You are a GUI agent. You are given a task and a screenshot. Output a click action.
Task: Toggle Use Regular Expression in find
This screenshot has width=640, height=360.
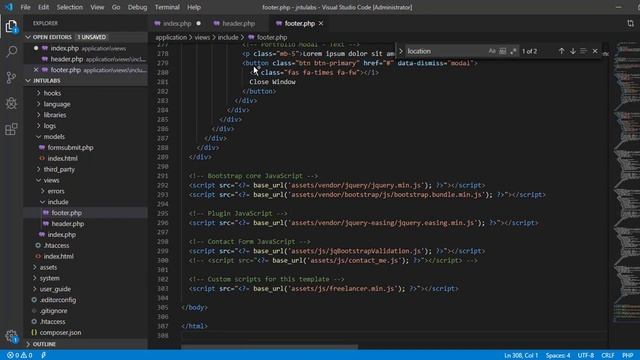tap(513, 51)
